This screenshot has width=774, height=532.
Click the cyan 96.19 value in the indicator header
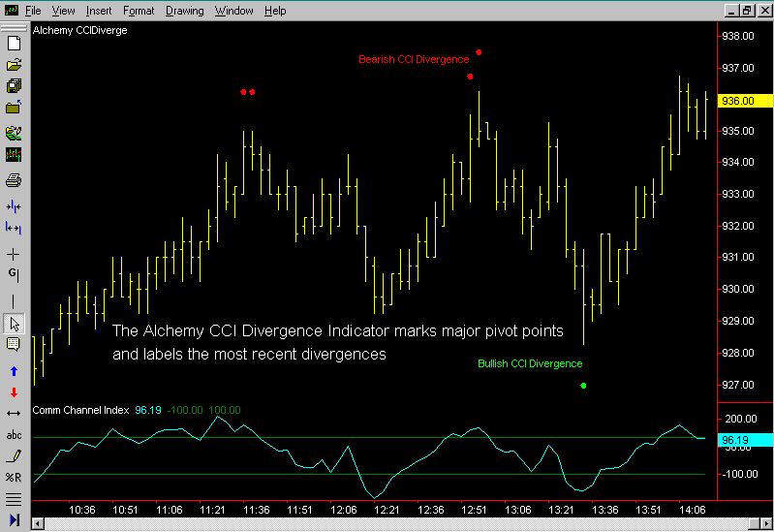148,410
